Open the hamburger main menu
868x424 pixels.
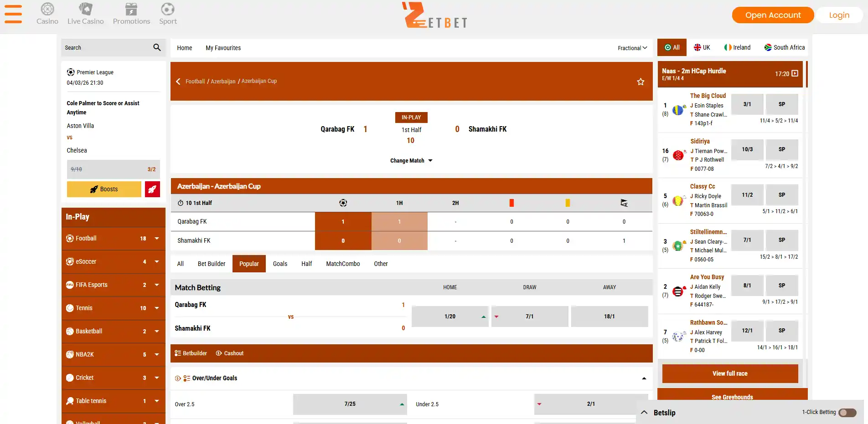click(13, 14)
